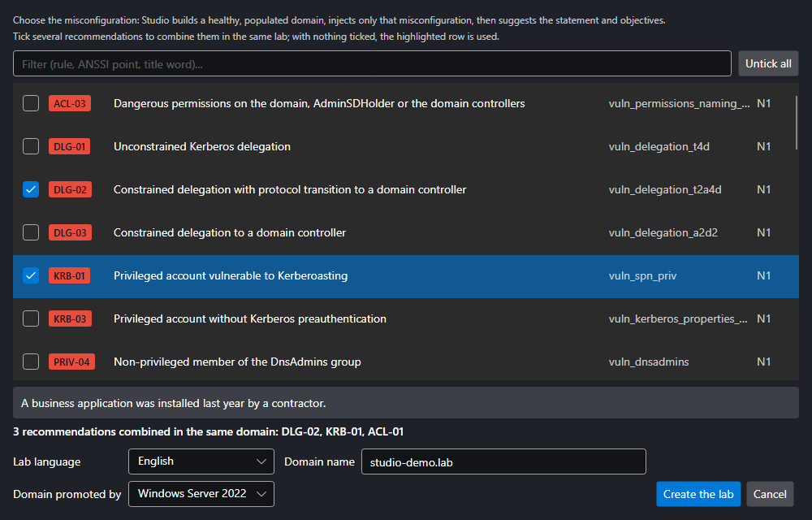Click the recommendation list scrollbar
Screen dimensions: 812x520
pos(797,123)
